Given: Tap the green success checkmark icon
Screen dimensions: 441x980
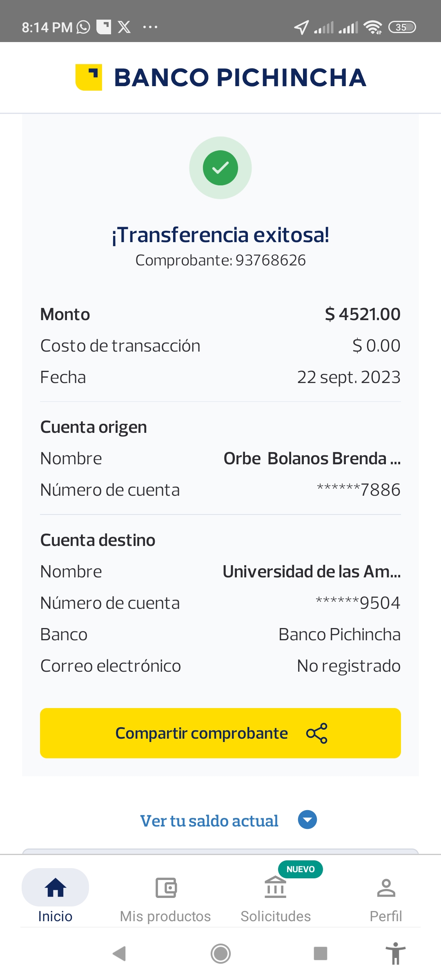Looking at the screenshot, I should click(x=220, y=168).
